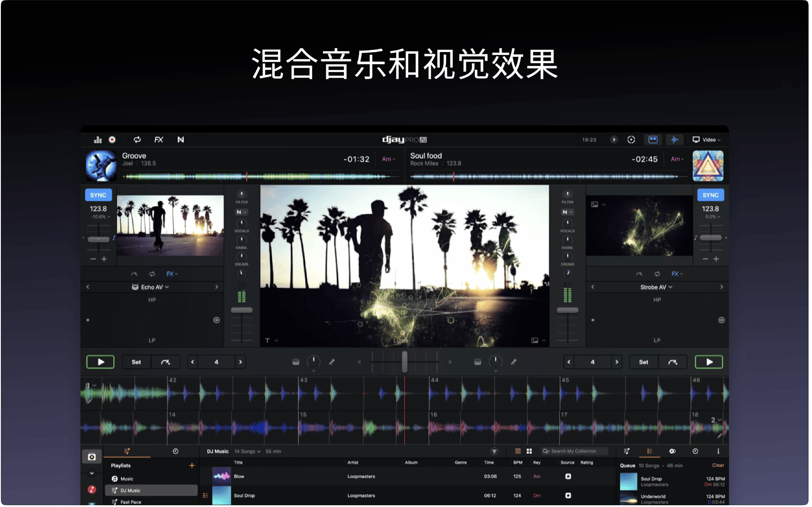The image size is (812, 507).
Task: Click the record button in top toolbar
Action: tap(112, 139)
